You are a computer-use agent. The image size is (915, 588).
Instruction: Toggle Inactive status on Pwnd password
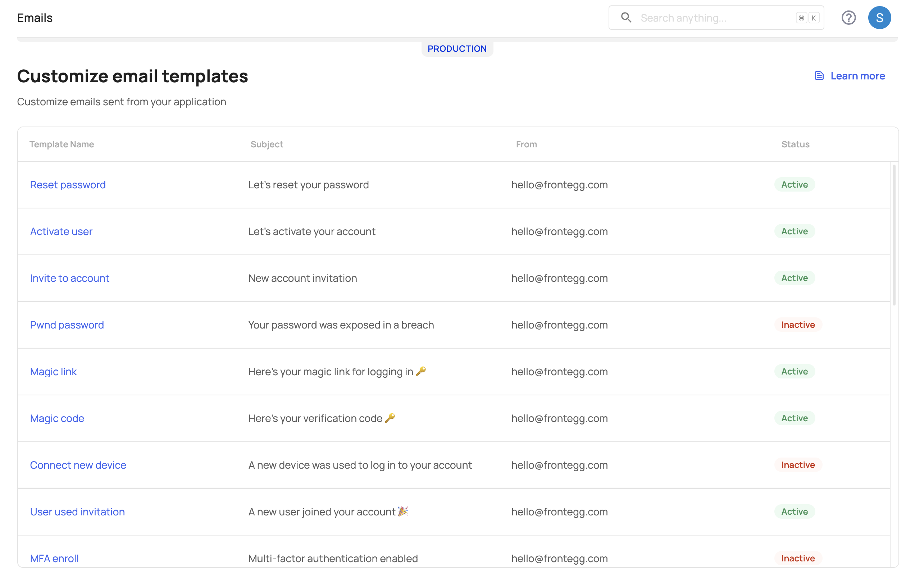pos(798,325)
